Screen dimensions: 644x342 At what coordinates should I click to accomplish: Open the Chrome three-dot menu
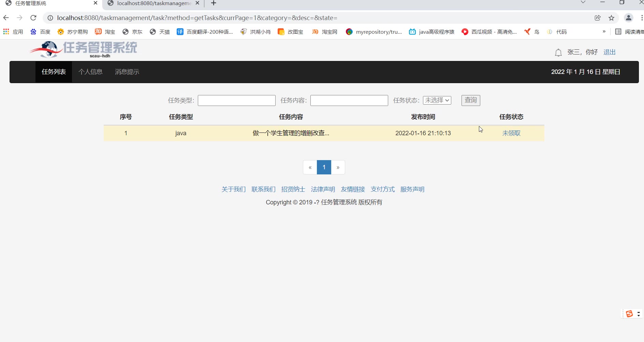[x=642, y=18]
